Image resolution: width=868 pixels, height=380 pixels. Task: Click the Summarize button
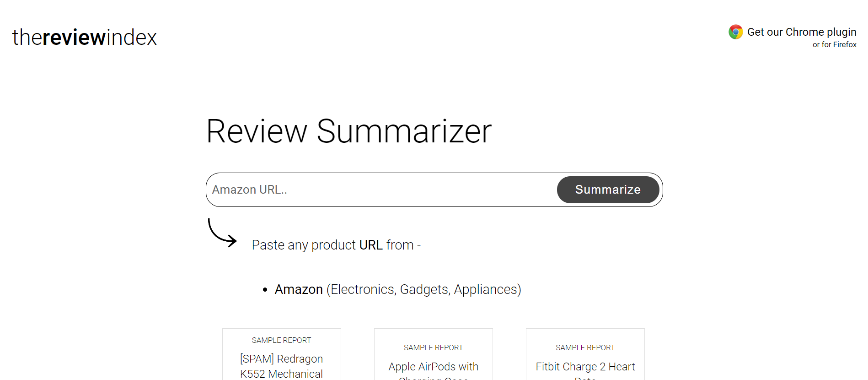point(608,190)
